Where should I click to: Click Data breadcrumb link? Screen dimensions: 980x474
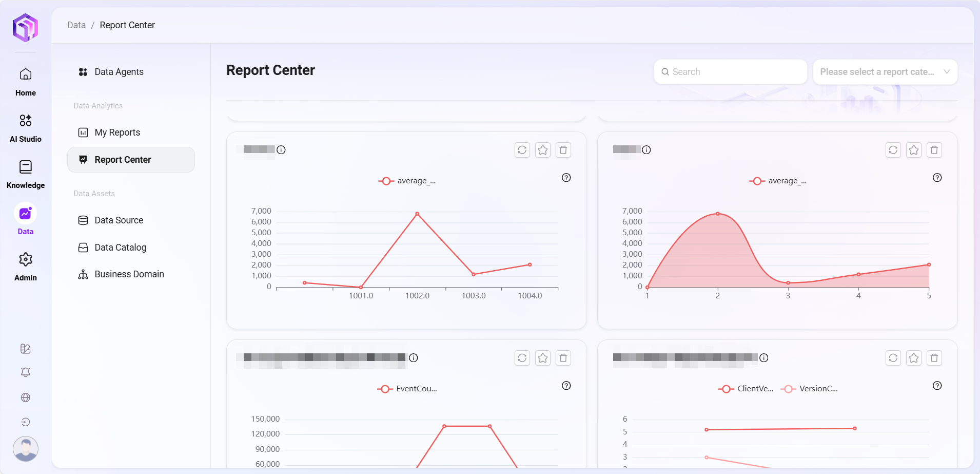[76, 25]
